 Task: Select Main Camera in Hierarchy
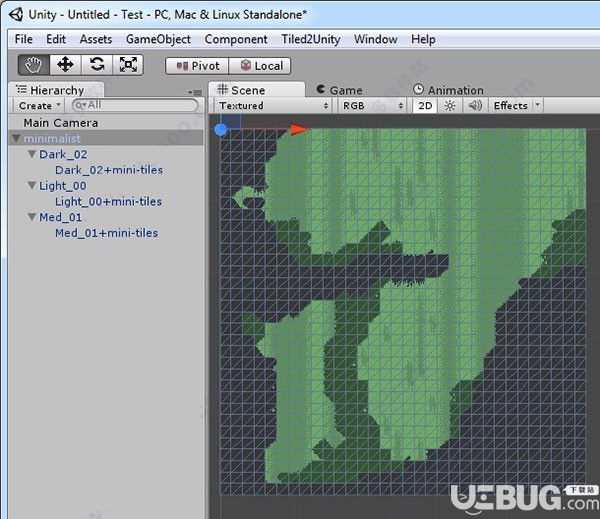click(x=61, y=123)
